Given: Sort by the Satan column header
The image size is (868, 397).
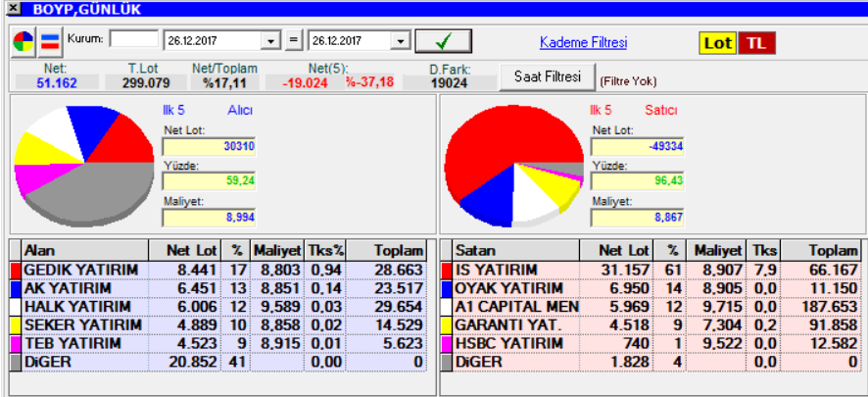Looking at the screenshot, I should tap(516, 251).
